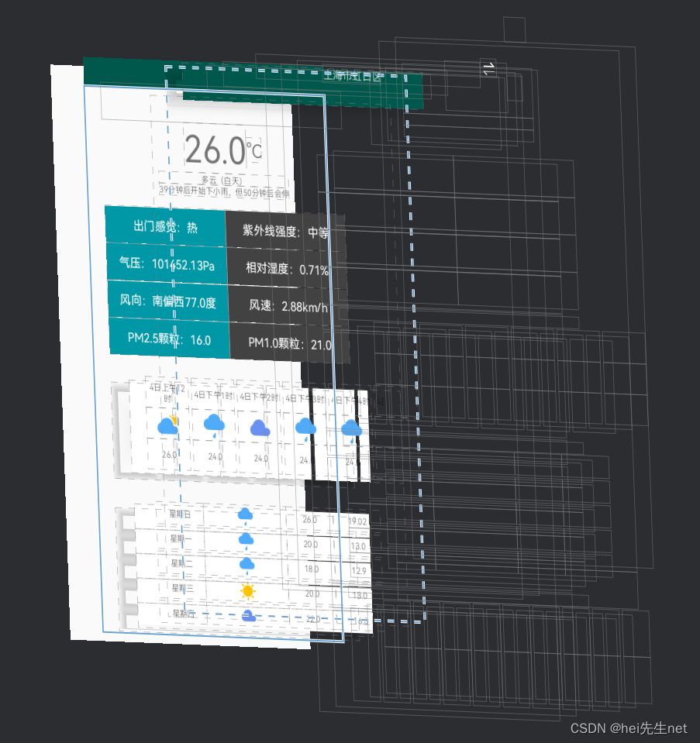Click the rain cloud icon under 4日下午1时
This screenshot has height=743, width=700.
214,423
